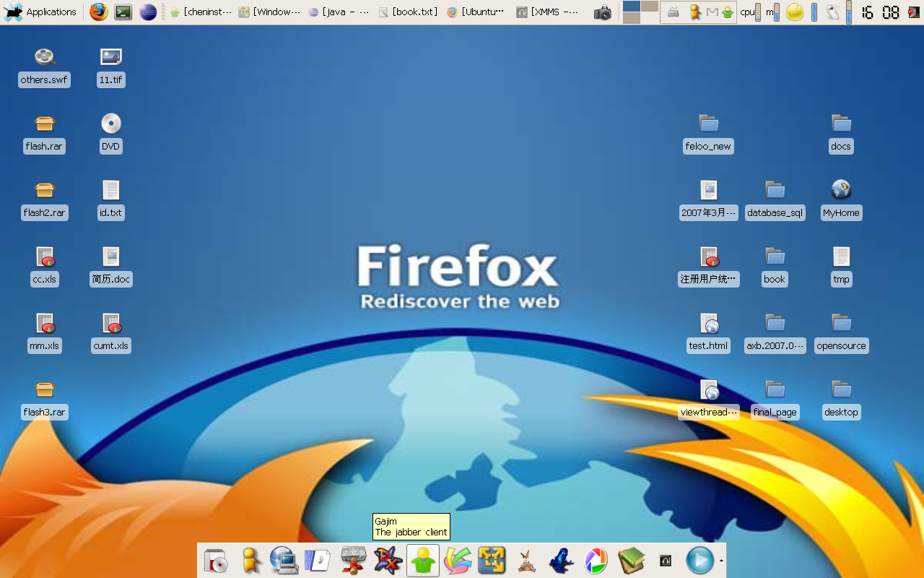This screenshot has width=924, height=578.
Task: Click the cpu monitor bar
Action: tap(758, 12)
